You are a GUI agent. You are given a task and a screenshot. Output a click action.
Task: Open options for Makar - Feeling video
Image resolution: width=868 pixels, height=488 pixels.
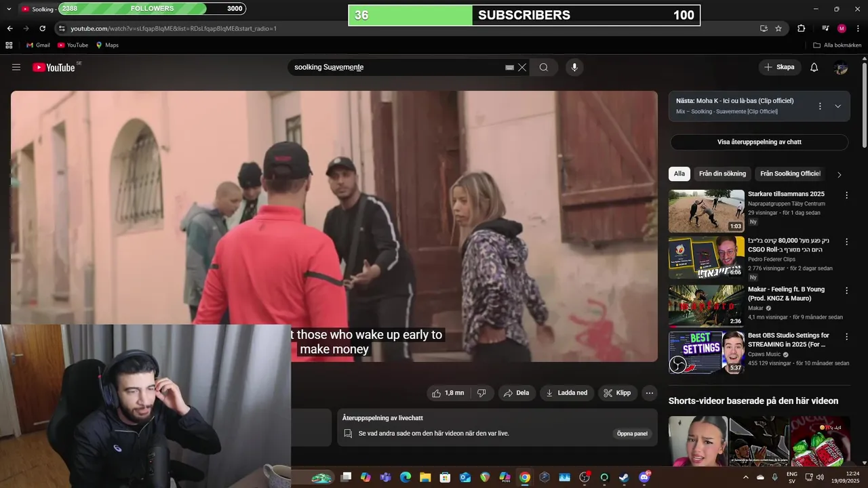(846, 290)
